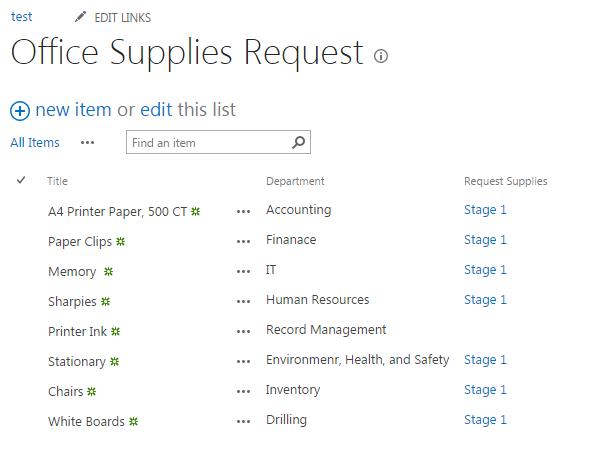Open the Stationary item title
The image size is (590, 460).
point(77,361)
